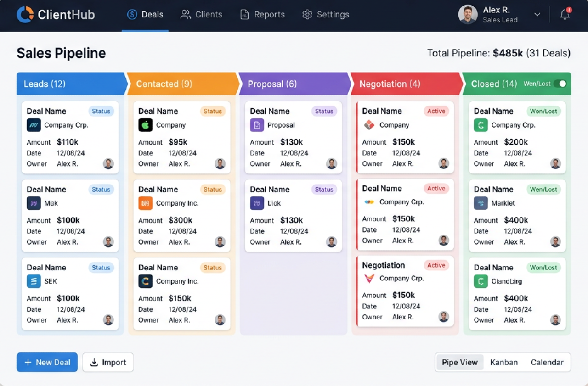Click the Status badge on the $300k card
This screenshot has width=588, height=386.
tap(213, 189)
